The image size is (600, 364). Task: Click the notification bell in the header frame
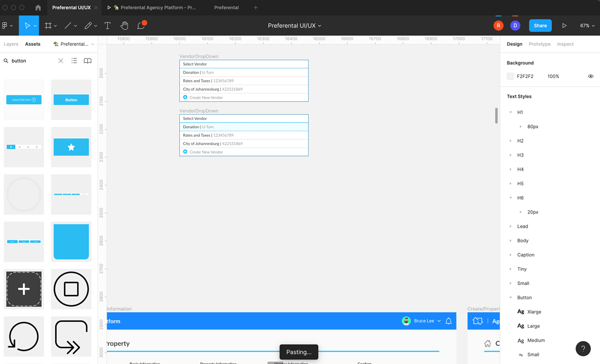448,321
